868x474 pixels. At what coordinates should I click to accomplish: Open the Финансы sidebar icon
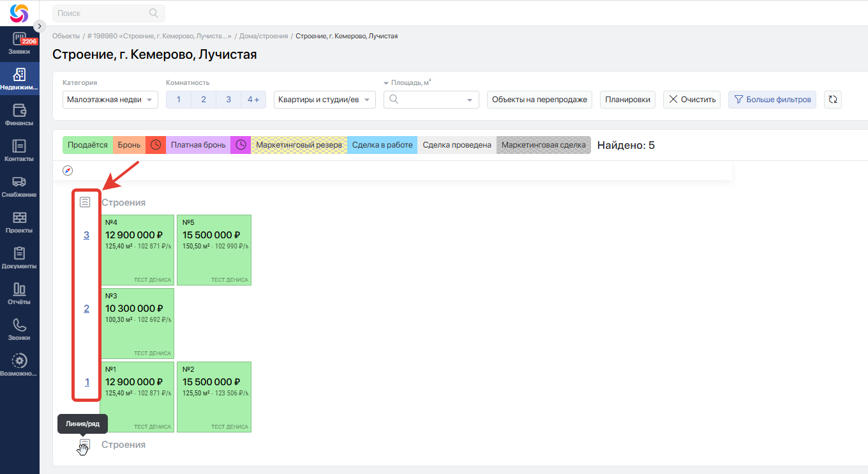[19, 115]
